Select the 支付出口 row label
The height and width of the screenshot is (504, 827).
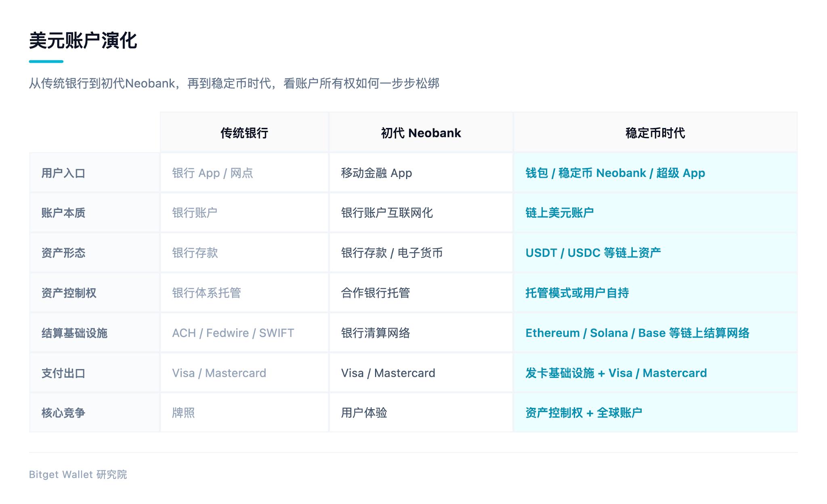tap(63, 373)
